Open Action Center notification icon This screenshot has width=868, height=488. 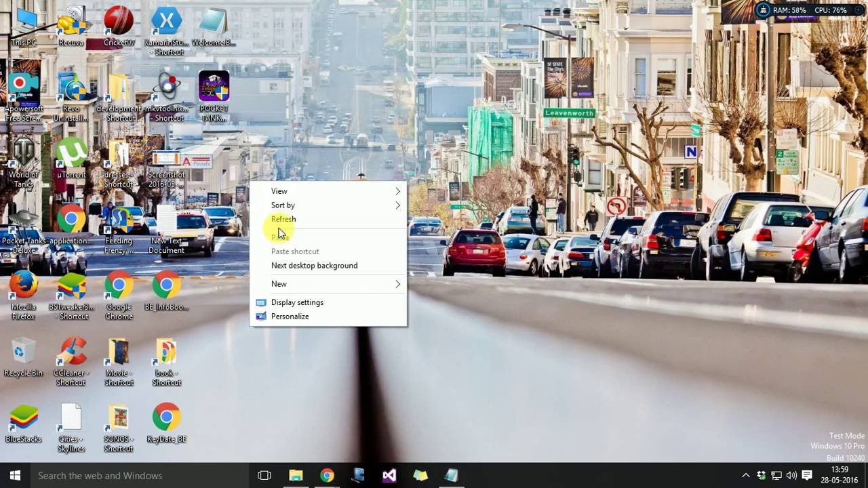click(x=807, y=475)
